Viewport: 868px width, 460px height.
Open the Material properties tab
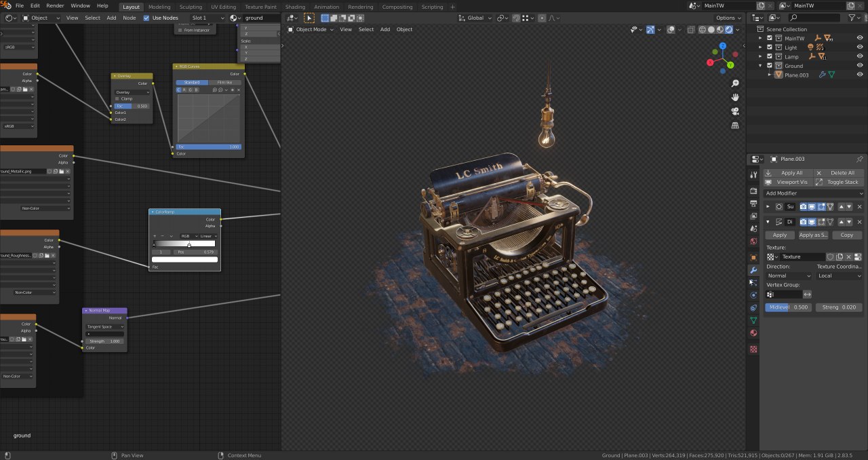[x=753, y=333]
